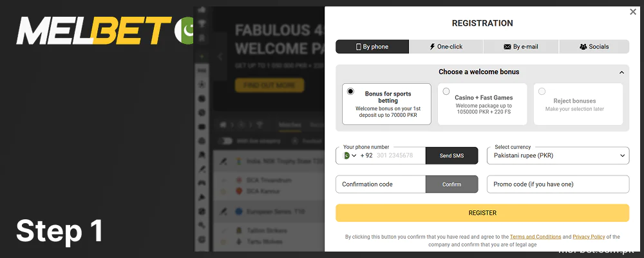
Task: Collapse the Choose a welcome bonus section
Action: [x=621, y=72]
